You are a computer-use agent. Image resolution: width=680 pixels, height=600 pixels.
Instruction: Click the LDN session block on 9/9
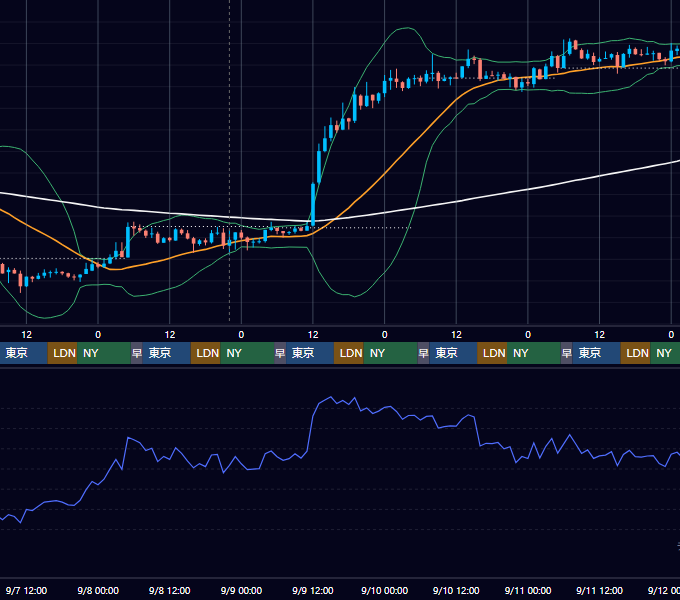click(349, 353)
